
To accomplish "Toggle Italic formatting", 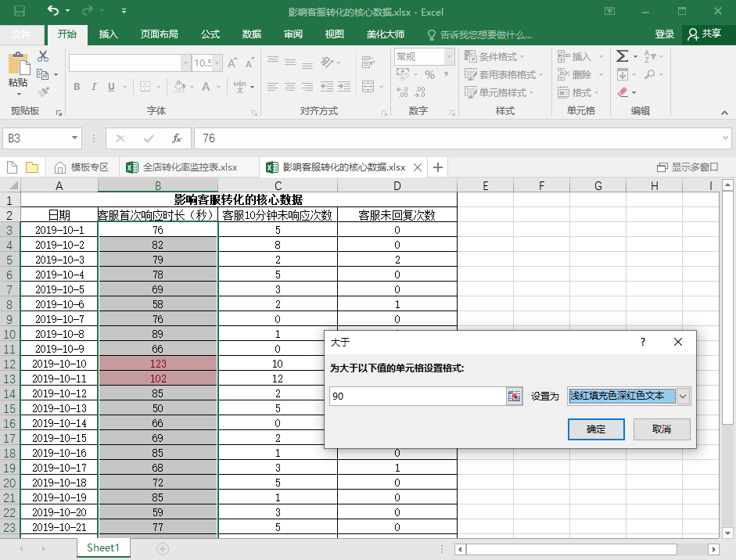I will click(94, 87).
